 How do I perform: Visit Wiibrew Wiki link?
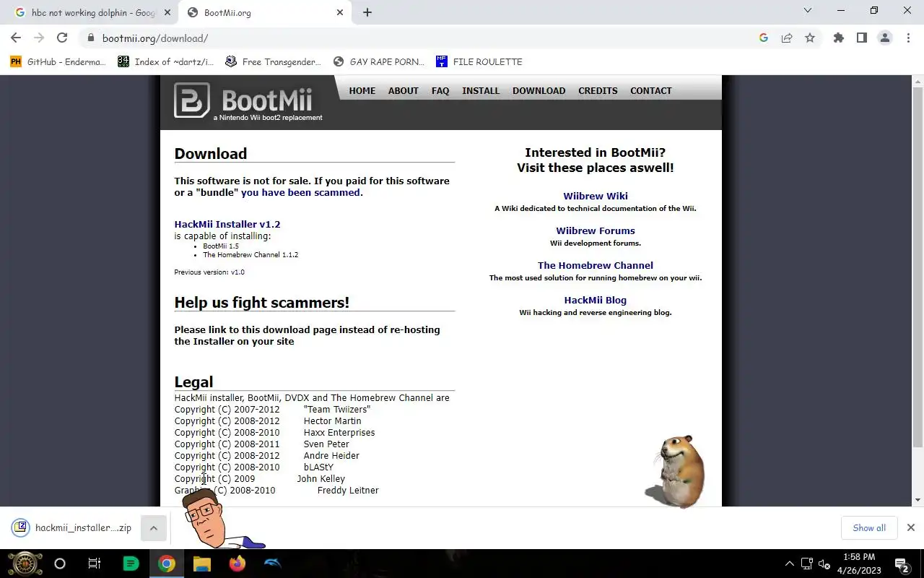point(596,196)
